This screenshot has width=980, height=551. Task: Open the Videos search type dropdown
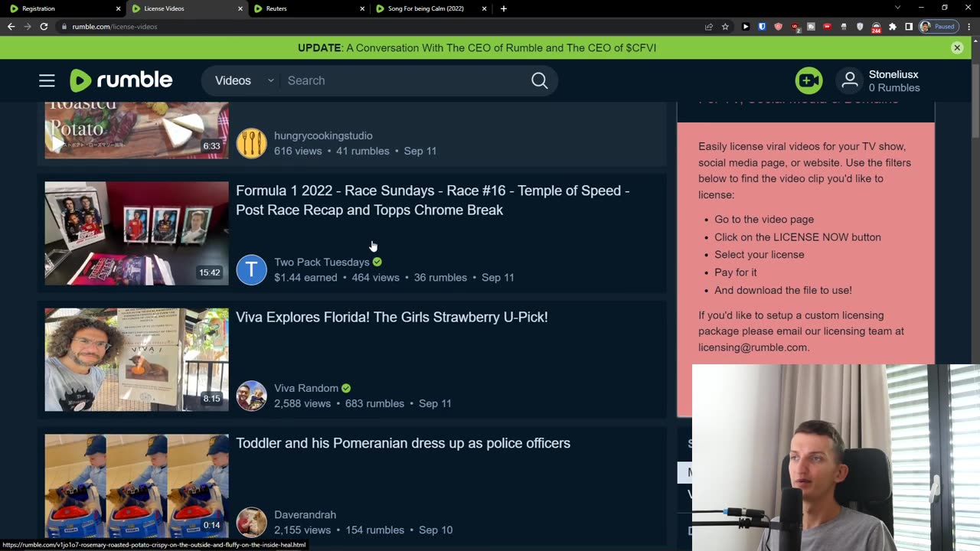pyautogui.click(x=243, y=80)
